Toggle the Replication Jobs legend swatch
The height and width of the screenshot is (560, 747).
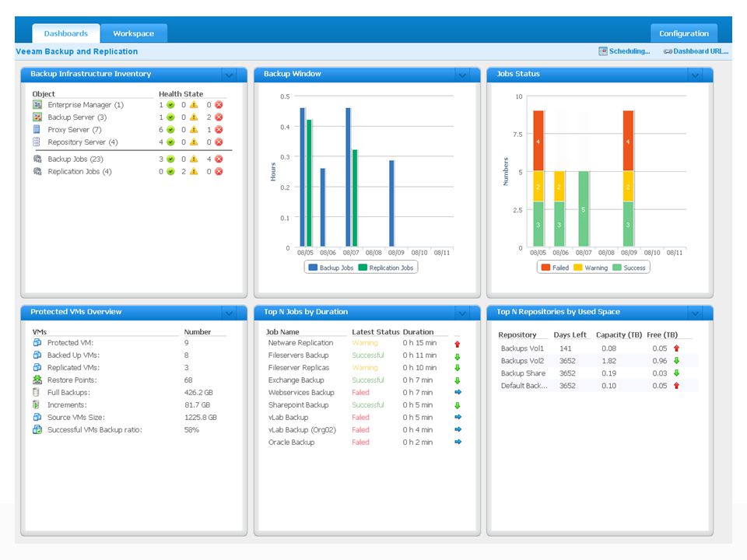click(363, 268)
